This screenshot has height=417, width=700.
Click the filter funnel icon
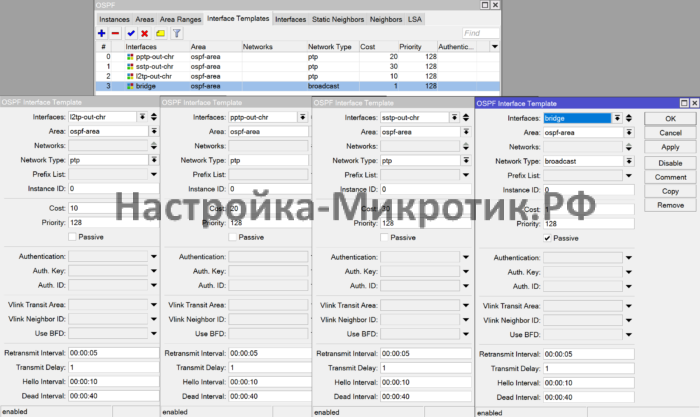click(177, 33)
